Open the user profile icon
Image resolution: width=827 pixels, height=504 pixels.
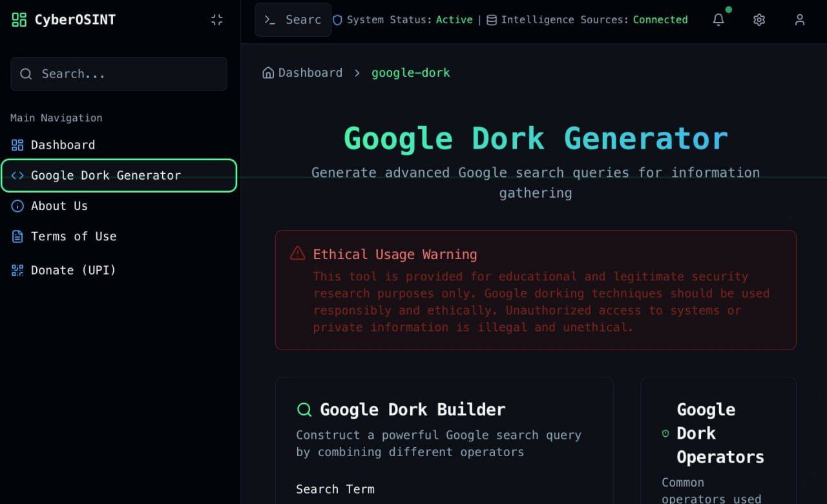point(800,20)
